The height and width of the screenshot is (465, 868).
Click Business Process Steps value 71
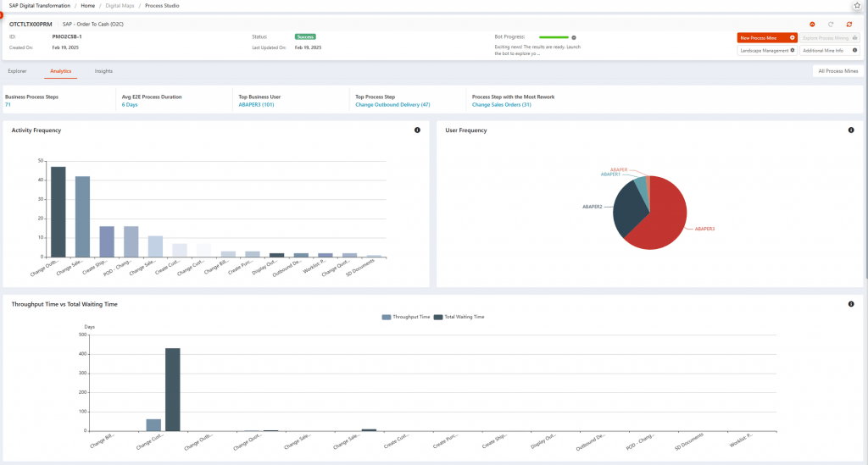point(8,104)
